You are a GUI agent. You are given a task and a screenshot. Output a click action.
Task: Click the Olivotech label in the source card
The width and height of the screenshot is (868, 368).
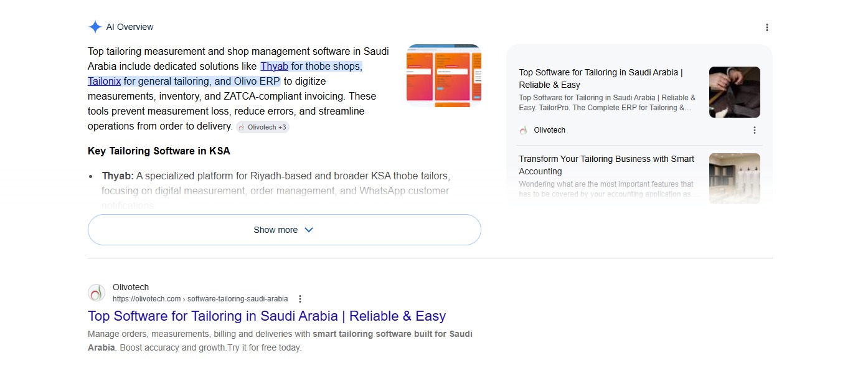[550, 130]
